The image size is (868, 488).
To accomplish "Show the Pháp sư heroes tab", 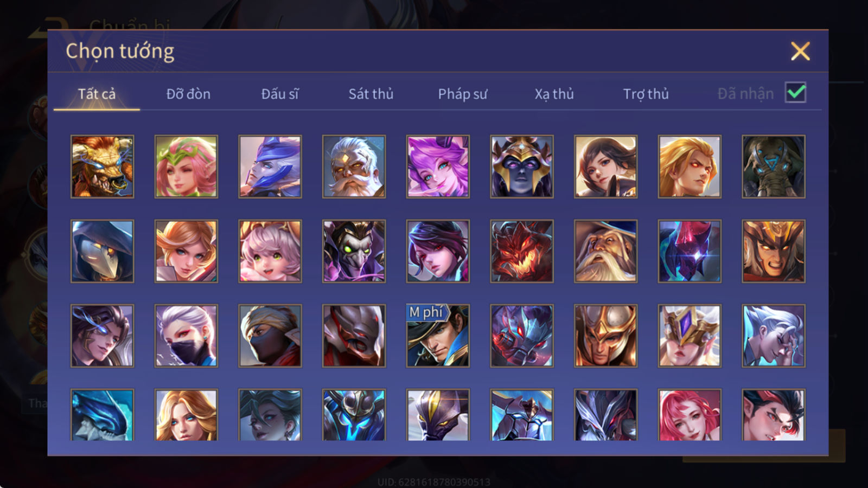I will [462, 94].
